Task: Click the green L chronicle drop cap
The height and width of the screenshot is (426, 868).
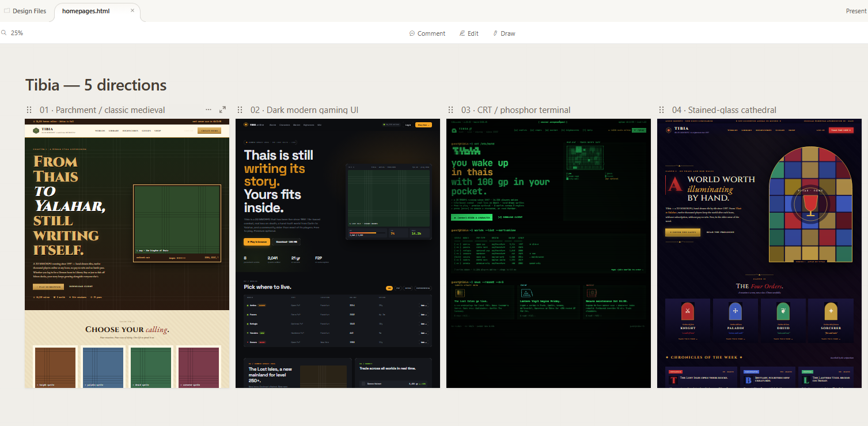Action: coord(806,380)
